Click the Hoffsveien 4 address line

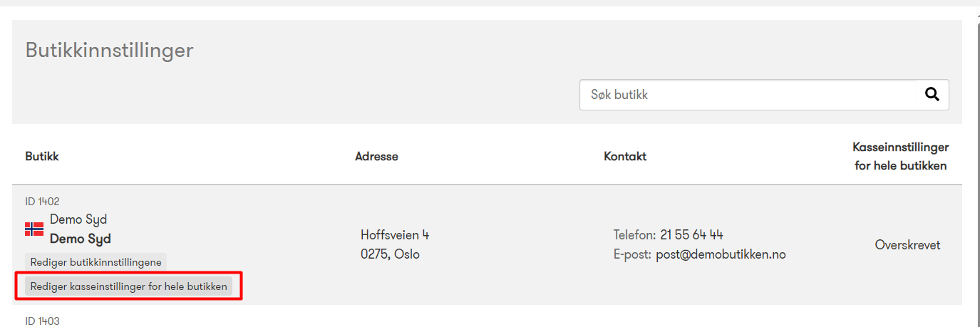point(395,235)
